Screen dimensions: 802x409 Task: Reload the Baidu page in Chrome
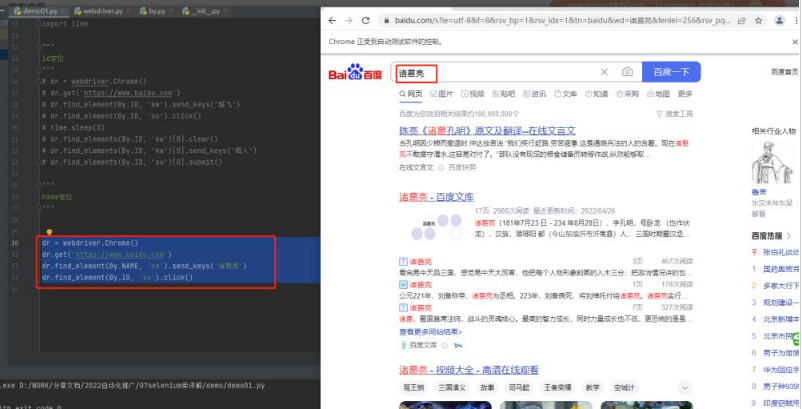pos(365,20)
